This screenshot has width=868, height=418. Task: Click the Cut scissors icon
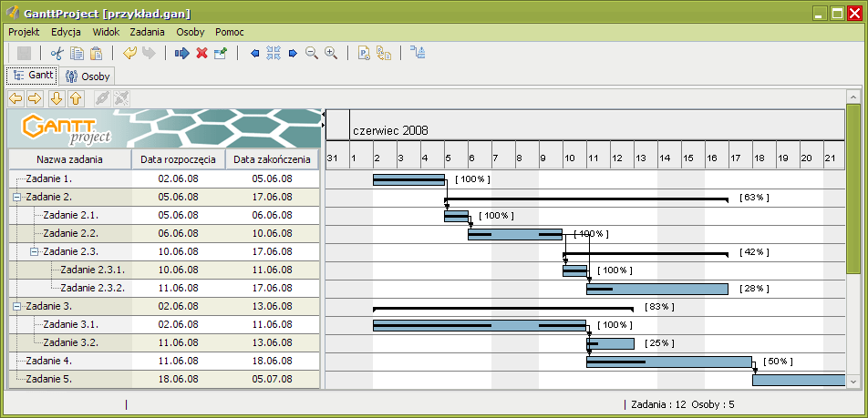click(x=57, y=53)
